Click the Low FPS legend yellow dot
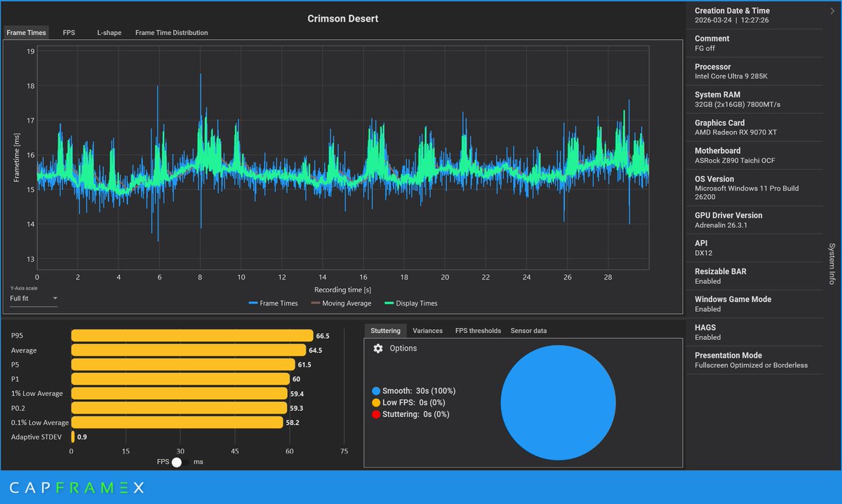The height and width of the screenshot is (504, 842). coord(376,402)
